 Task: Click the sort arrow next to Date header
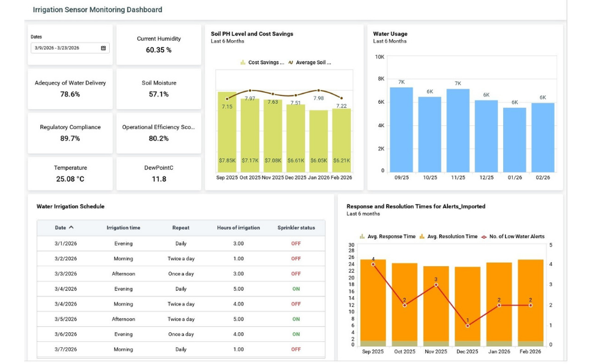pyautogui.click(x=71, y=228)
